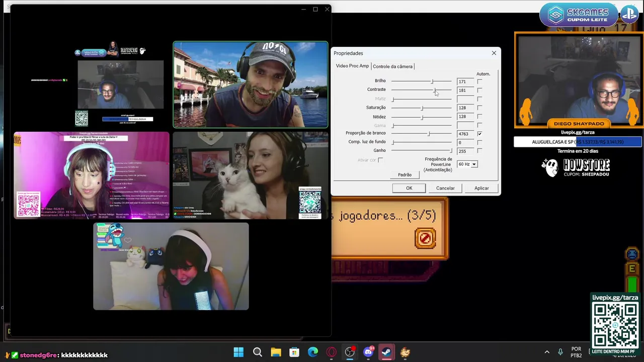Viewport: 644px width, 362px height.
Task: Open Discord from the taskbar
Action: click(x=368, y=352)
